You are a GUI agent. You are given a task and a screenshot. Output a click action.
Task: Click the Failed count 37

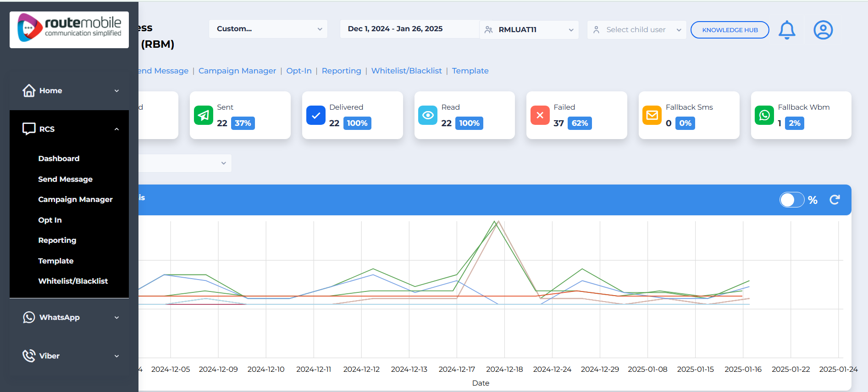point(558,123)
